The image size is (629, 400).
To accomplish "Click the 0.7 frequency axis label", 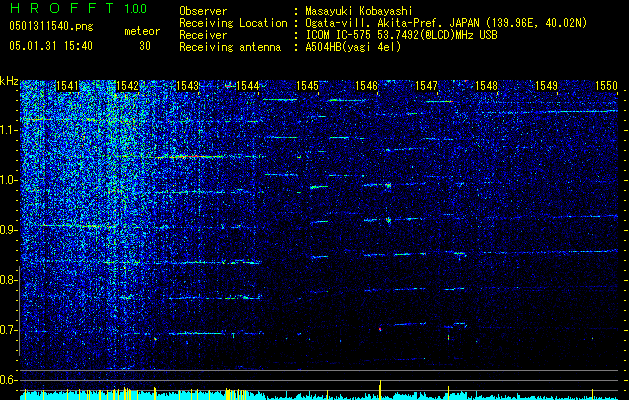I will 9,330.
